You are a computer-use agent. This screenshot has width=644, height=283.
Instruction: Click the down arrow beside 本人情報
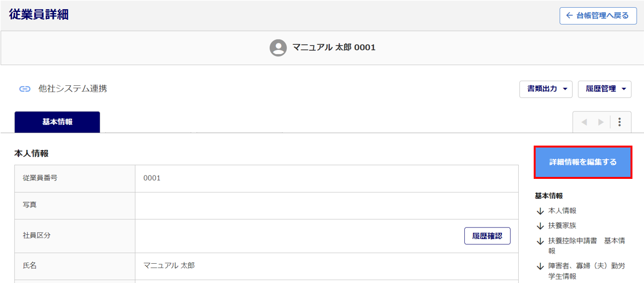pyautogui.click(x=540, y=211)
